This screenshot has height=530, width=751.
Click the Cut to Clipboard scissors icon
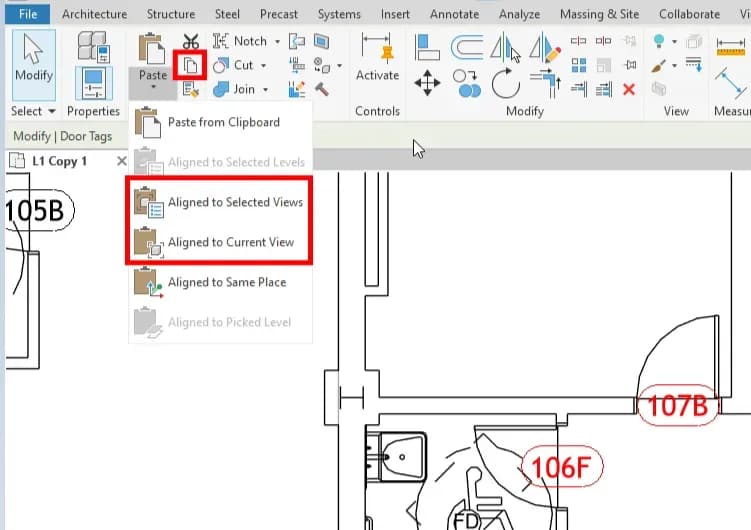tap(190, 41)
